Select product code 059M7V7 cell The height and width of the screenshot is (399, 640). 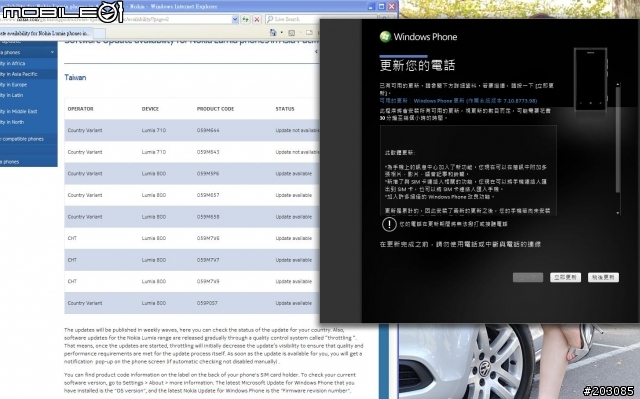tap(208, 259)
